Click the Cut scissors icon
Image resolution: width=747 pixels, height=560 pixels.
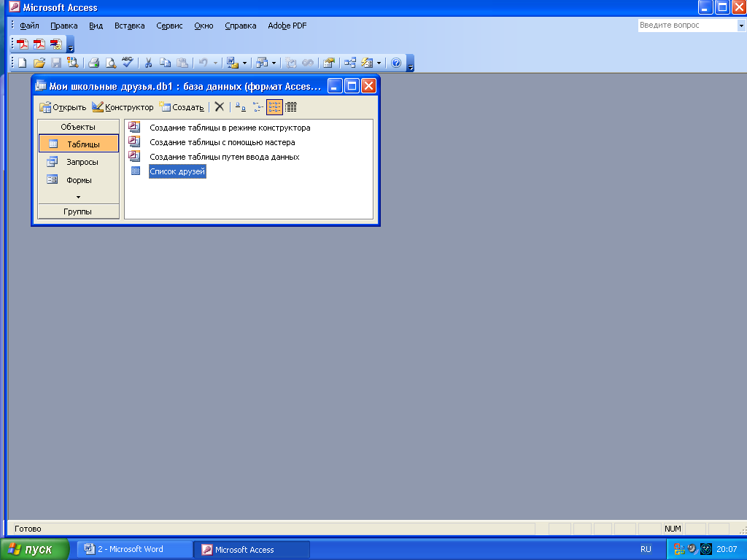[x=148, y=63]
